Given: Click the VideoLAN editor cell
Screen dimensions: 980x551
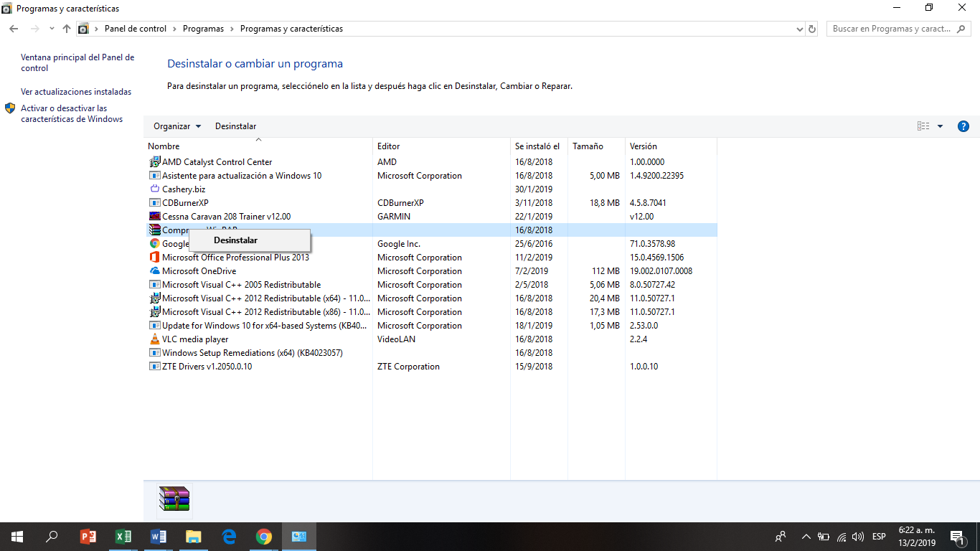Looking at the screenshot, I should click(x=396, y=339).
